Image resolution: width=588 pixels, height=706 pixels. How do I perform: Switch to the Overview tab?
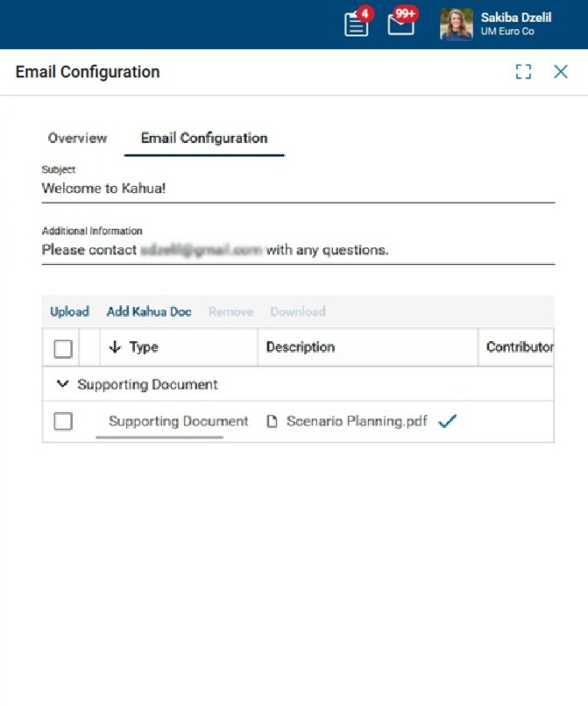pyautogui.click(x=77, y=139)
